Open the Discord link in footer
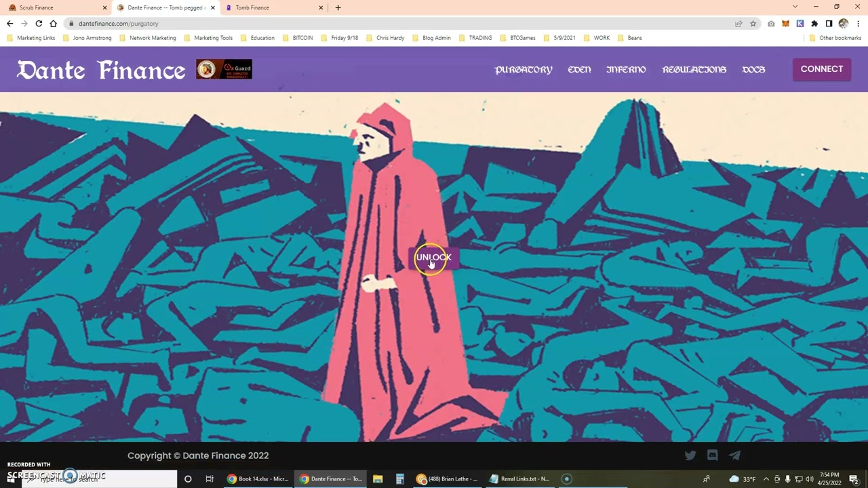Screen dimensions: 868x488 coord(712,455)
